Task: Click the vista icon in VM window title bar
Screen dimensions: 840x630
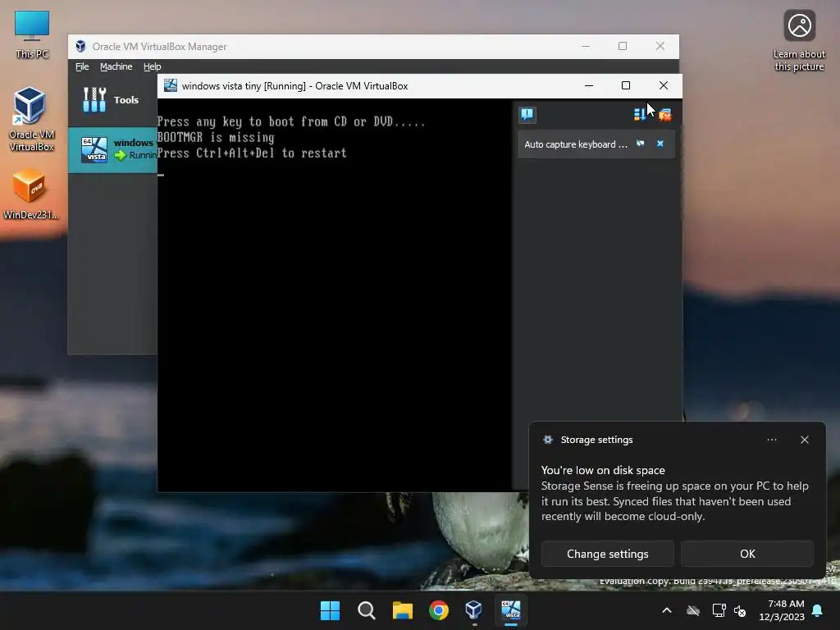Action: [171, 85]
